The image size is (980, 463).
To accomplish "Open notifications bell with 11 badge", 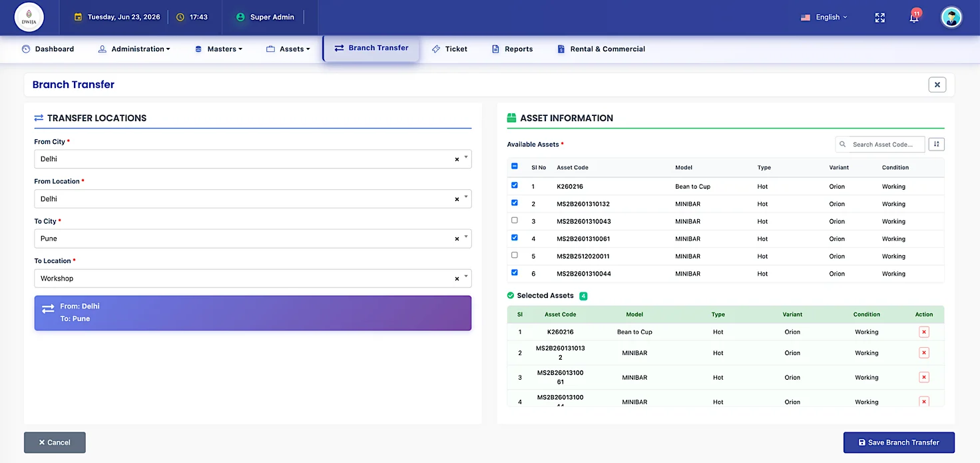I will coord(915,17).
